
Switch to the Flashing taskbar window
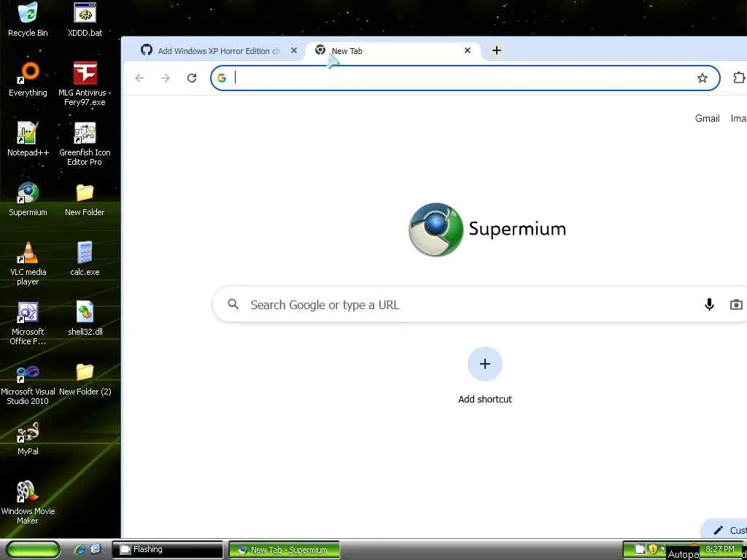(167, 550)
